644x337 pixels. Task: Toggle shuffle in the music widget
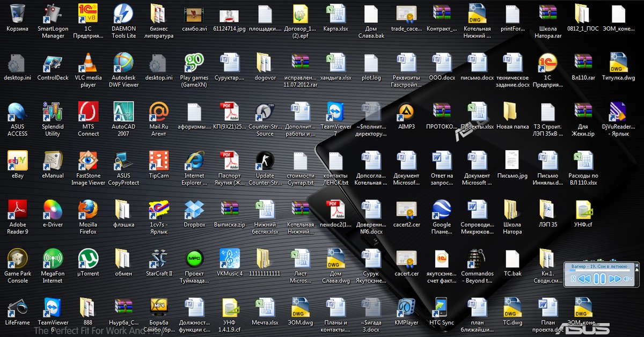click(x=574, y=279)
